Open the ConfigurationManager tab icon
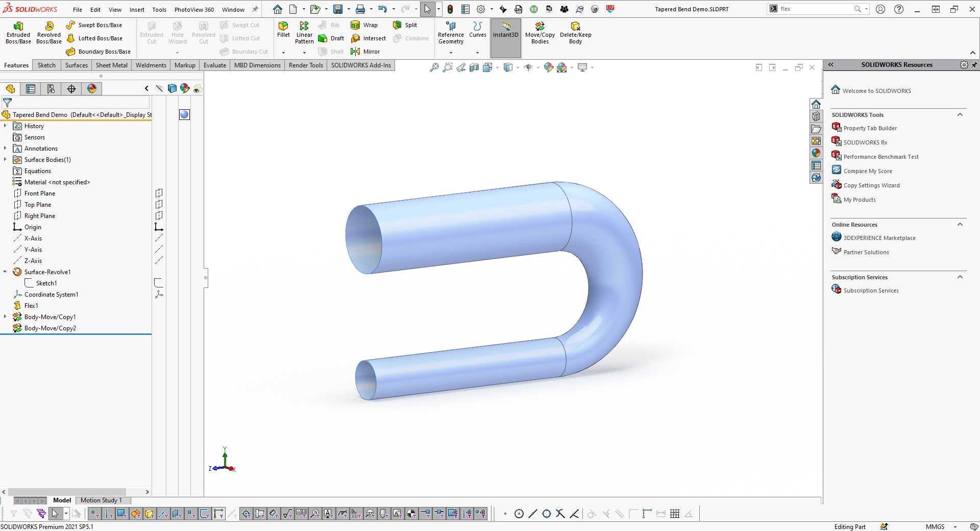980x531 pixels. (x=51, y=89)
